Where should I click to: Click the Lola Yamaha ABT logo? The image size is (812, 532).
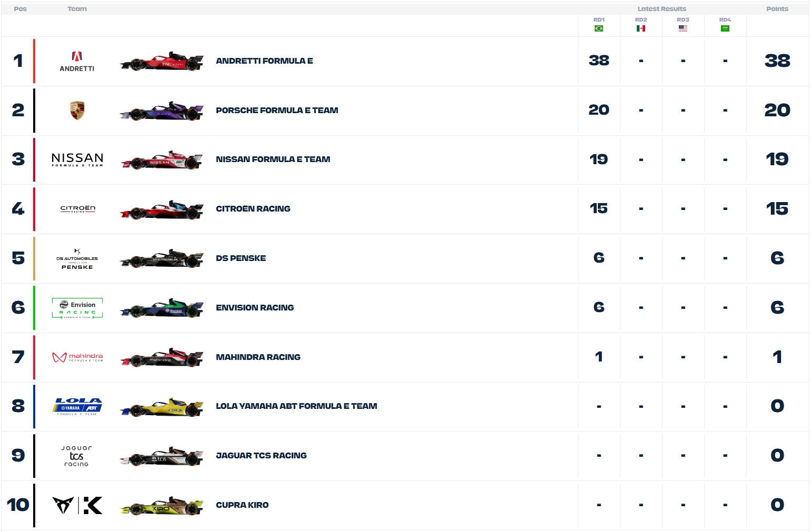(77, 406)
